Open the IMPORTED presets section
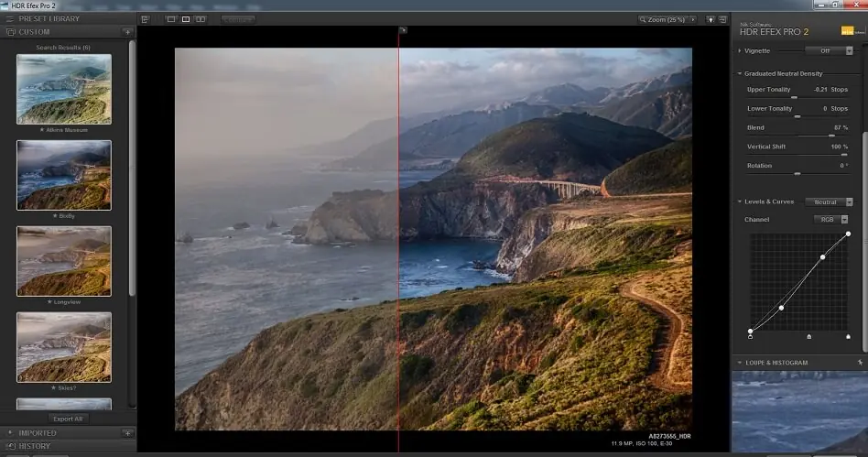The image size is (868, 457). pos(38,433)
